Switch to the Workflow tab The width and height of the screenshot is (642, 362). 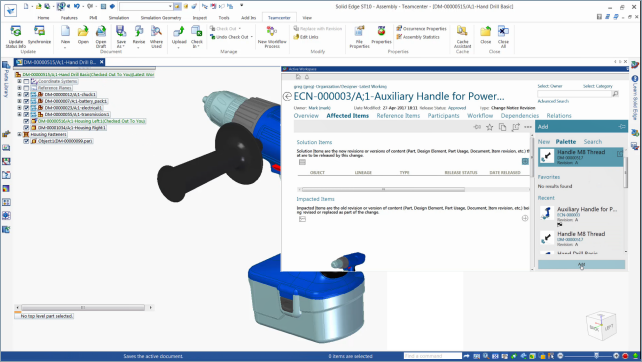click(x=480, y=116)
